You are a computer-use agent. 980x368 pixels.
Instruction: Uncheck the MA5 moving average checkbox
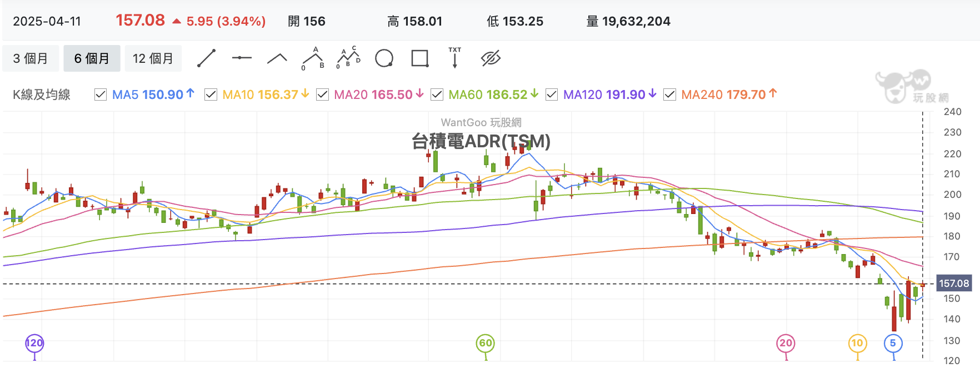coord(101,95)
